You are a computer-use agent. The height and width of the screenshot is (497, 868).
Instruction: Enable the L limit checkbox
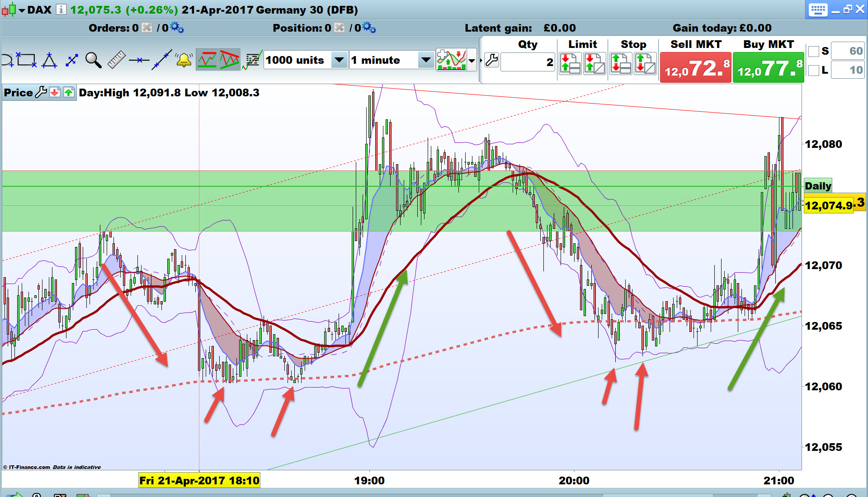point(814,70)
